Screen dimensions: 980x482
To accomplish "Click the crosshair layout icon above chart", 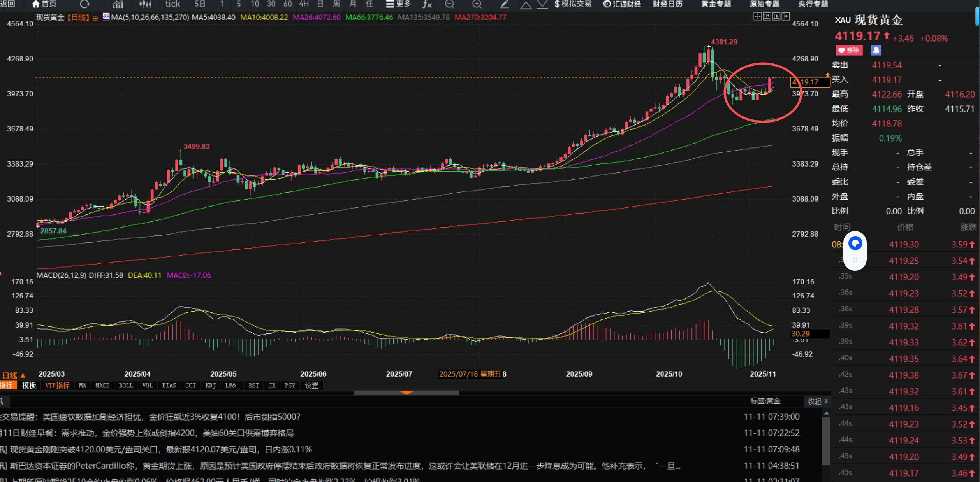I will [757, 16].
